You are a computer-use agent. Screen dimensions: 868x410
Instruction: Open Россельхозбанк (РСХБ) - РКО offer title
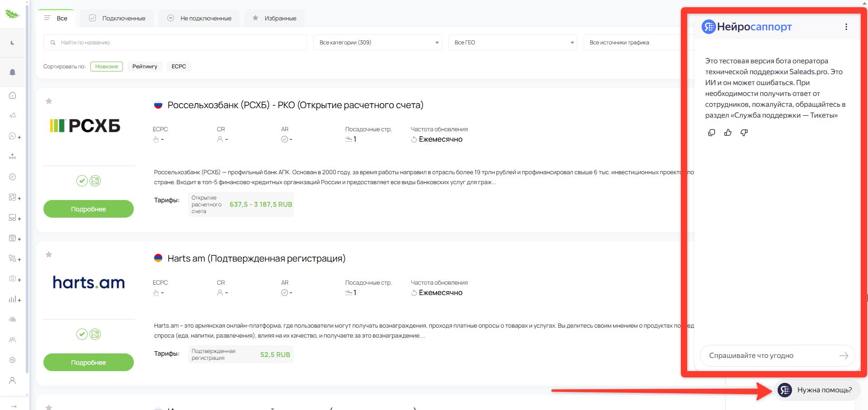tap(295, 105)
